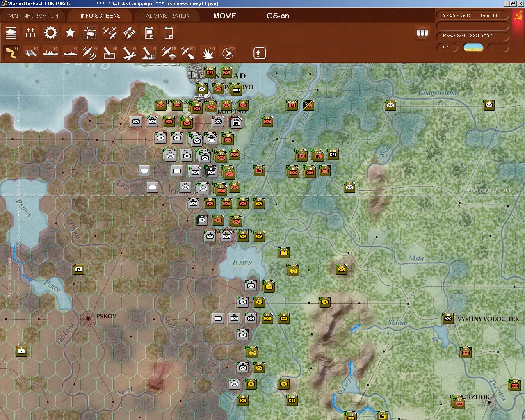Select Soviet infantry unit east of Ilmen near Msta

341,269
